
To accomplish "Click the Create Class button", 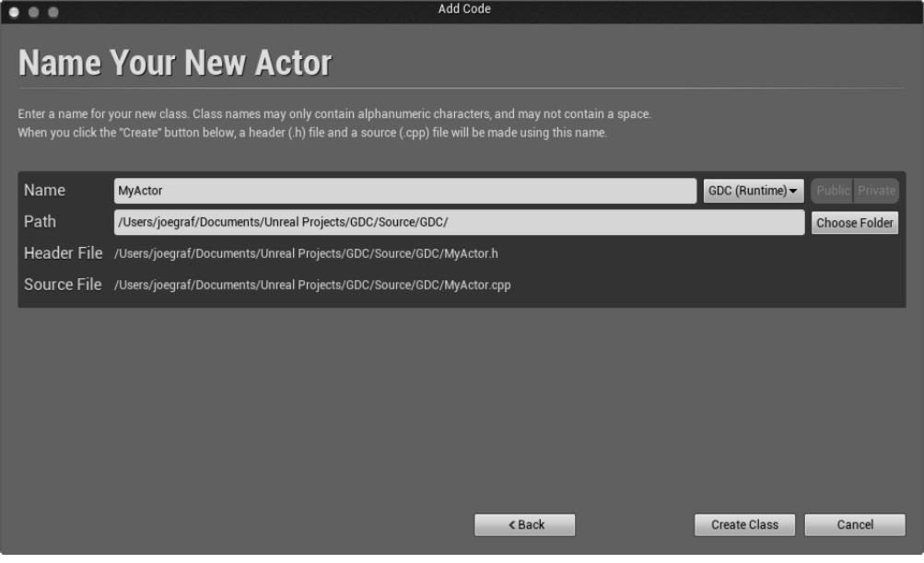I will [744, 524].
